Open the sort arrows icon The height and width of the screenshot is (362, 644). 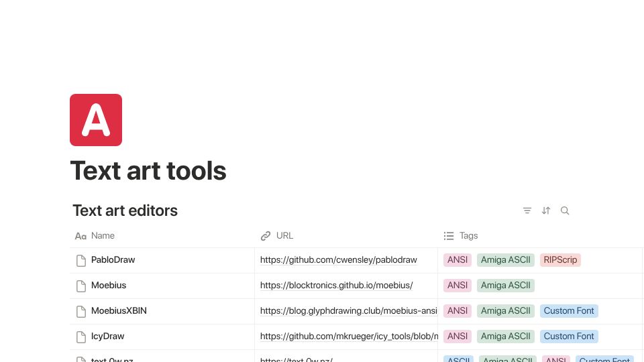[546, 210]
